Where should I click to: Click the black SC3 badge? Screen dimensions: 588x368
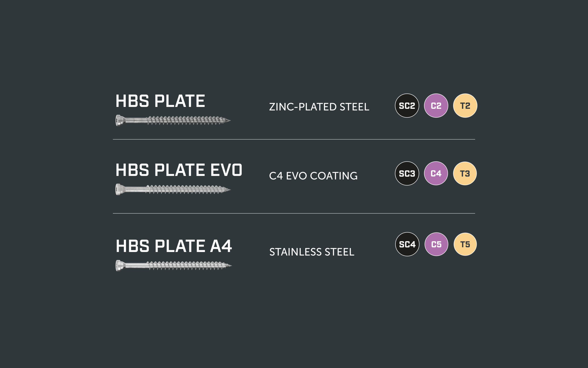(x=407, y=173)
